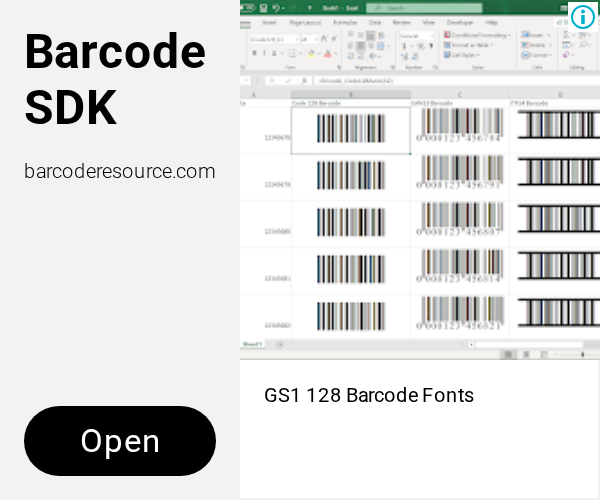
Task: Click the yellow Fill Color icon
Action: [311, 54]
